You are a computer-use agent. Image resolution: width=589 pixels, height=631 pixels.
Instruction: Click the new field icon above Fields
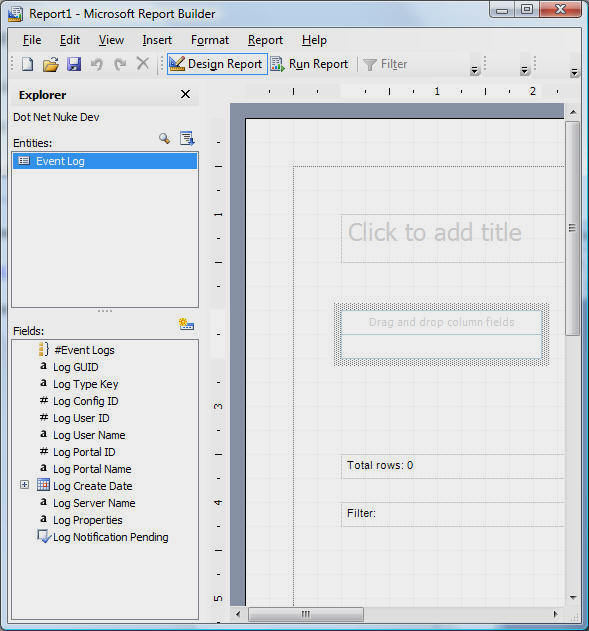click(186, 324)
